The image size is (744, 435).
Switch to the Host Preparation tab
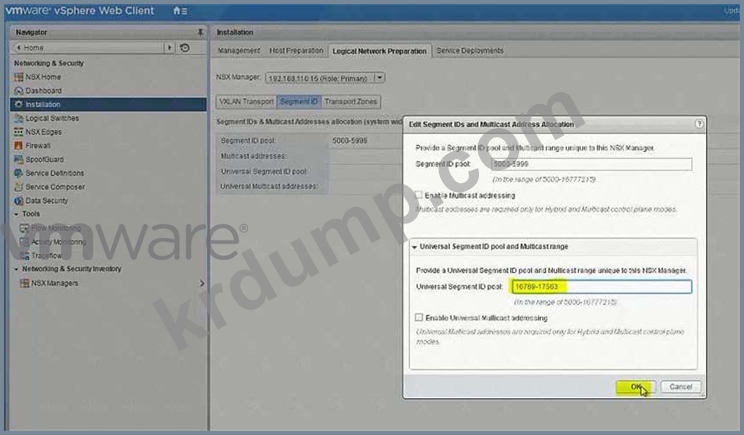tap(296, 50)
